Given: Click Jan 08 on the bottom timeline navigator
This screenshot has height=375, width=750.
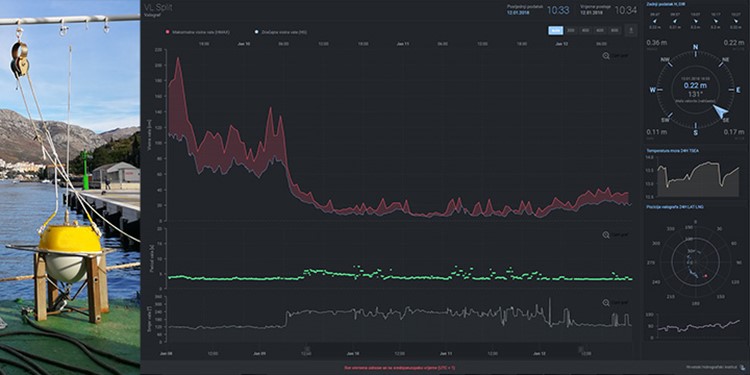Looking at the screenshot, I should tap(165, 354).
